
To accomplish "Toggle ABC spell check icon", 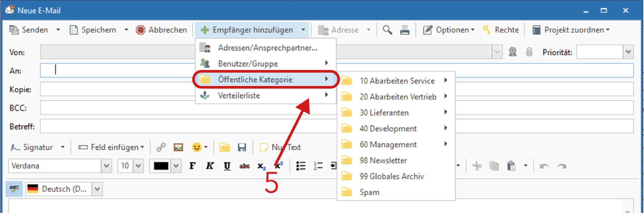I will pos(14,189).
